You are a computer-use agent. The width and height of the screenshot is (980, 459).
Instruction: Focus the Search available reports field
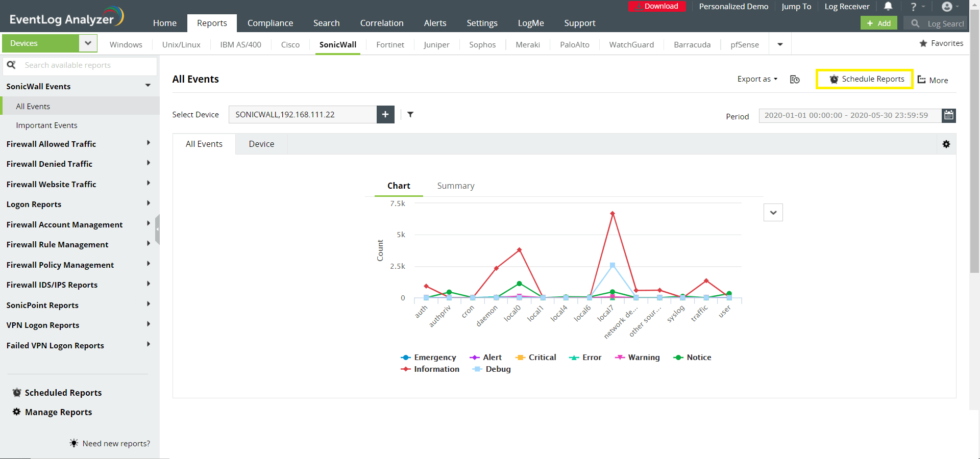click(81, 65)
